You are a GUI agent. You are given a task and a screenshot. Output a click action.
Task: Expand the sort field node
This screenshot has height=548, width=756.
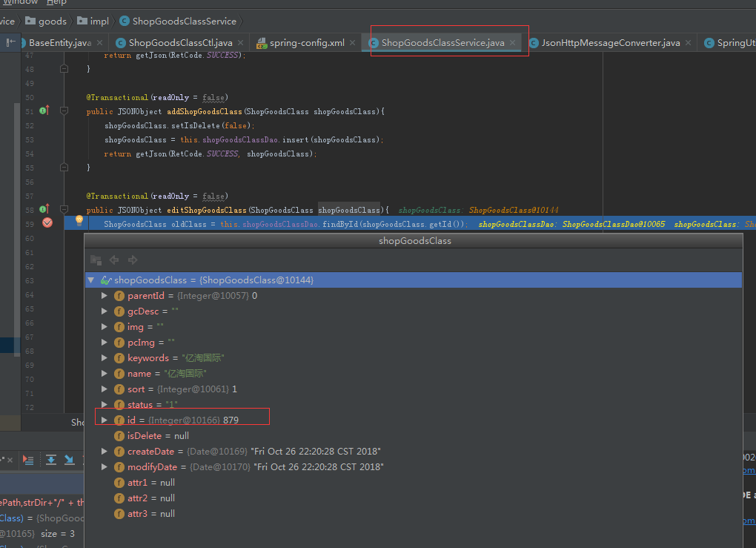105,389
